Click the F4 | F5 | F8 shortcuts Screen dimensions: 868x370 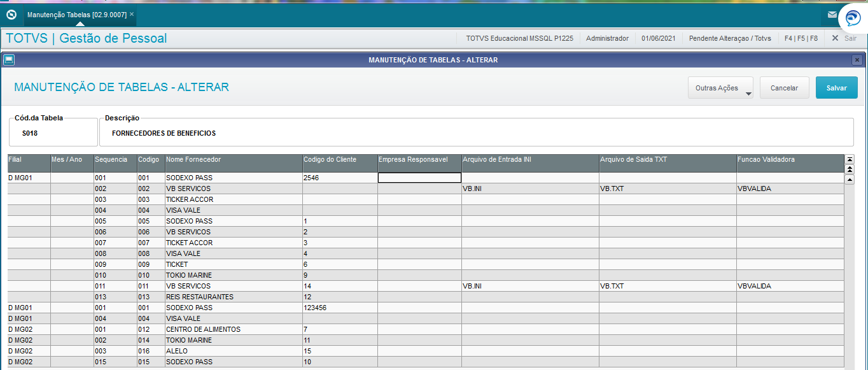point(801,38)
